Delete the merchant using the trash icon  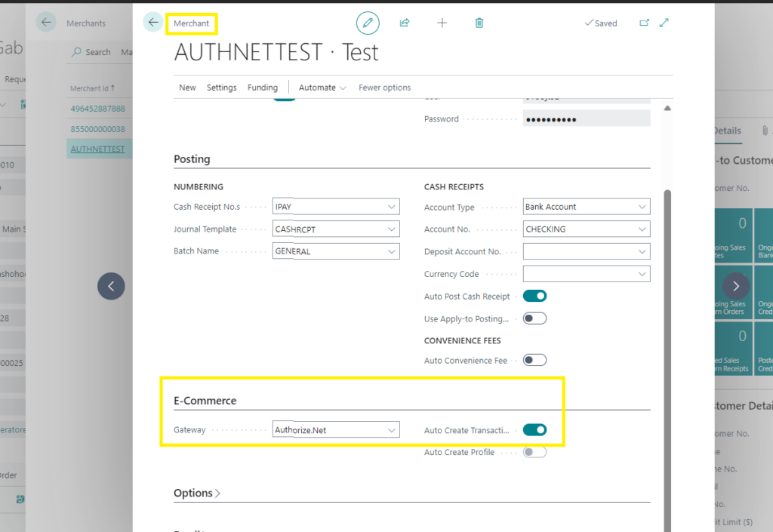point(479,23)
